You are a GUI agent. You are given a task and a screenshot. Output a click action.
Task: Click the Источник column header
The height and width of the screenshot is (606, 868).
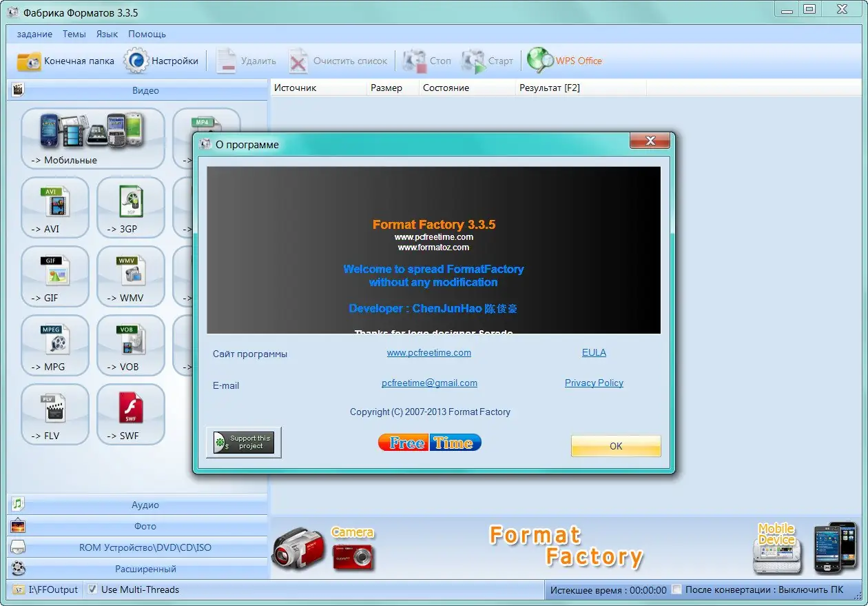point(319,88)
